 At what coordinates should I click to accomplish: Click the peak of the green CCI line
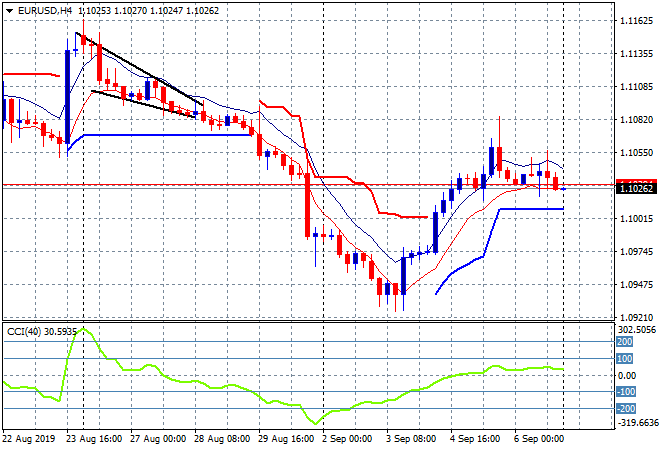[x=83, y=329]
